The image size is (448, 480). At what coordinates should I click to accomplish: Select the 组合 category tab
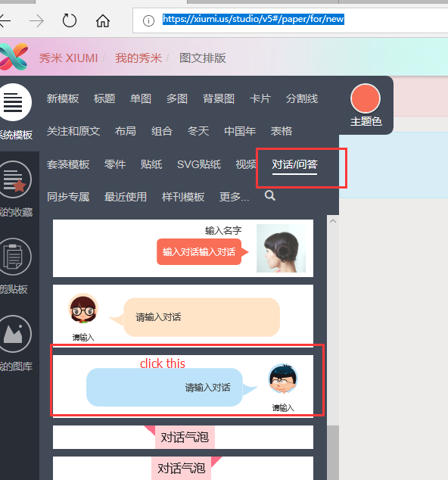162,131
